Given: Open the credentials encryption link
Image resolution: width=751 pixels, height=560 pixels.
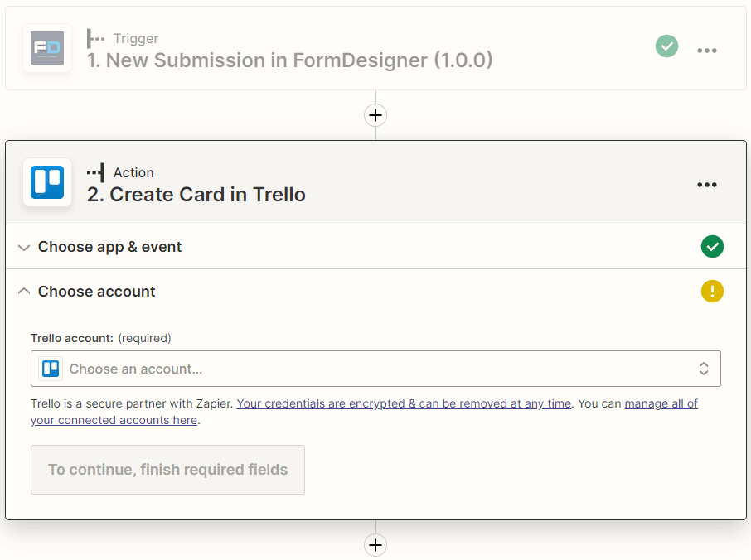Looking at the screenshot, I should [403, 403].
